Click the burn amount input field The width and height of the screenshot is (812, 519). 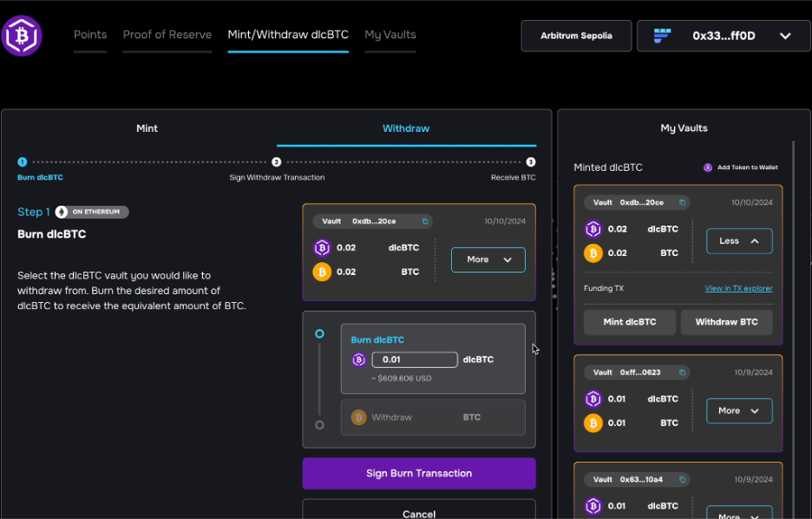tap(415, 359)
